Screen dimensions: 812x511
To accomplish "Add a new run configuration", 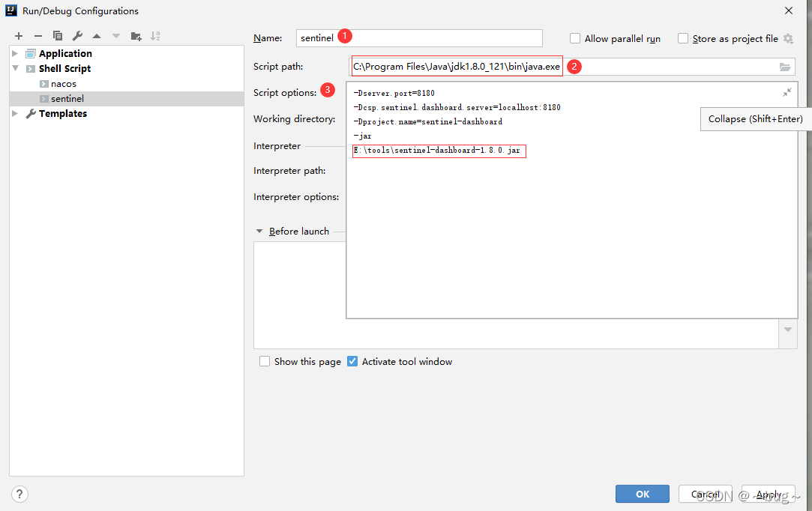I will [x=18, y=35].
